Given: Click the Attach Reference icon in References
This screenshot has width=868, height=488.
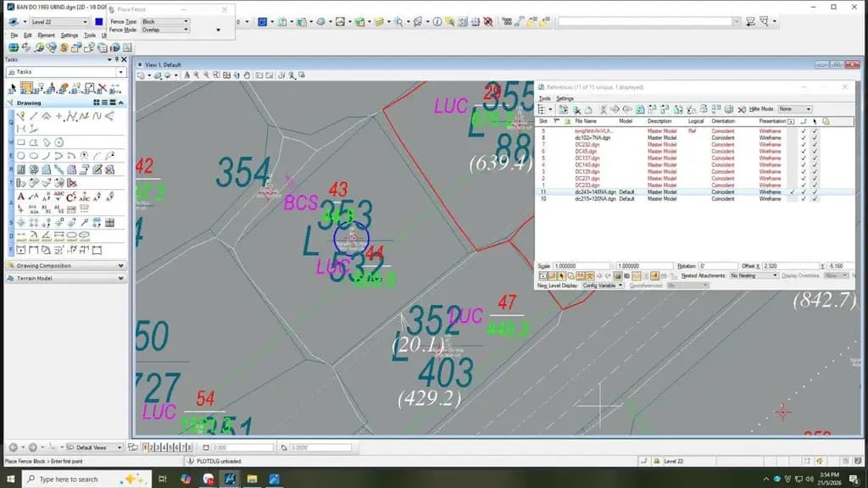Looking at the screenshot, I should (563, 109).
